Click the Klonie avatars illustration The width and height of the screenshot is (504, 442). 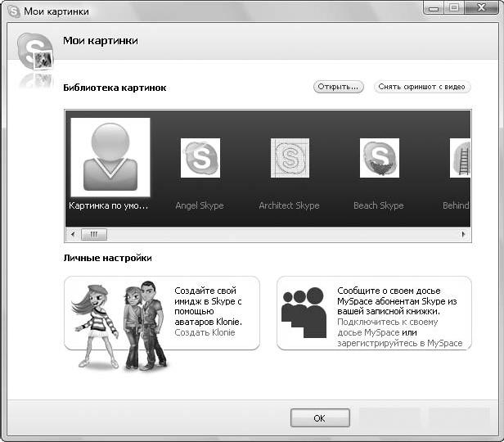121,325
